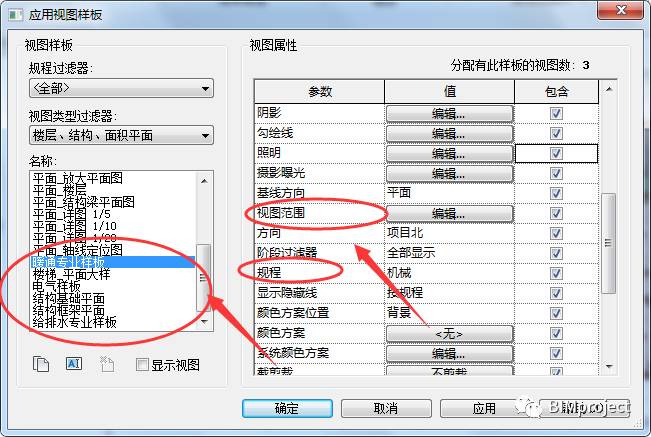This screenshot has width=651, height=437.
Task: Toggle the include checkbox for 勾绘线
Action: [x=556, y=133]
